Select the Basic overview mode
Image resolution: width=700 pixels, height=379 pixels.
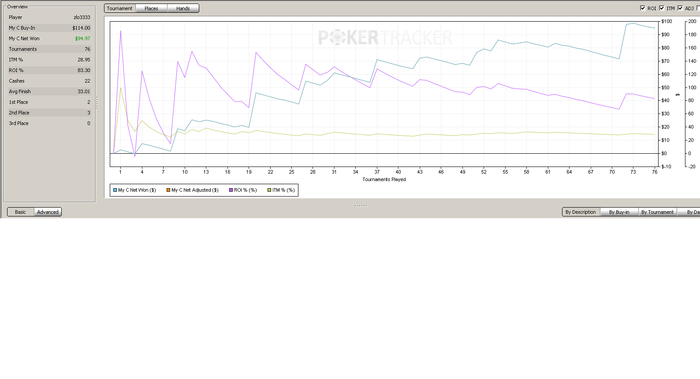pos(21,212)
